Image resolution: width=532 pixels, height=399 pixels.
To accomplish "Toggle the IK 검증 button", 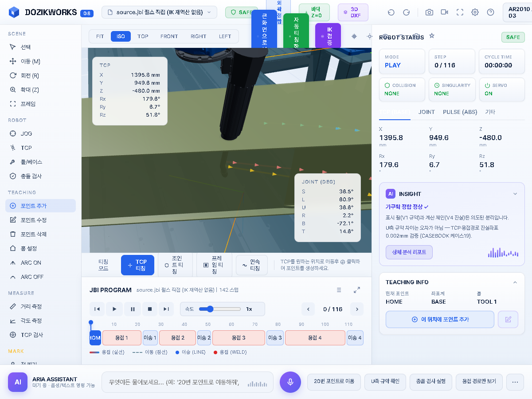I will click(328, 35).
